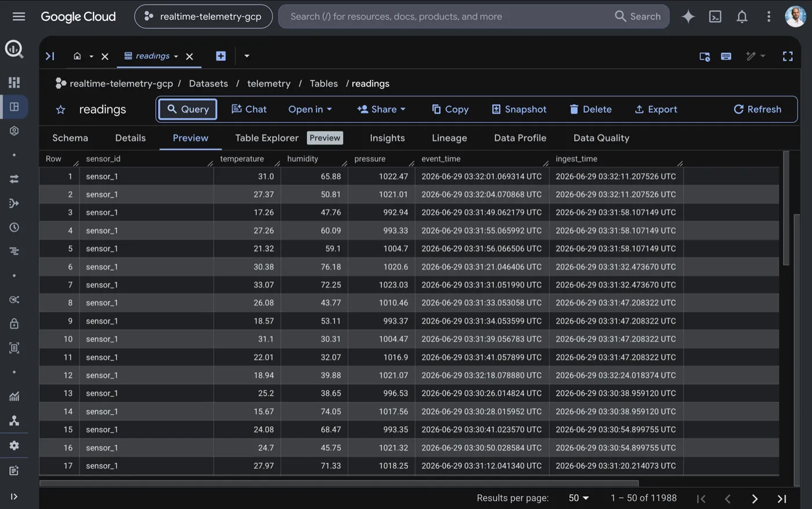Image resolution: width=812 pixels, height=509 pixels.
Task: Follow the telemetry breadcrumb link
Action: coord(269,83)
